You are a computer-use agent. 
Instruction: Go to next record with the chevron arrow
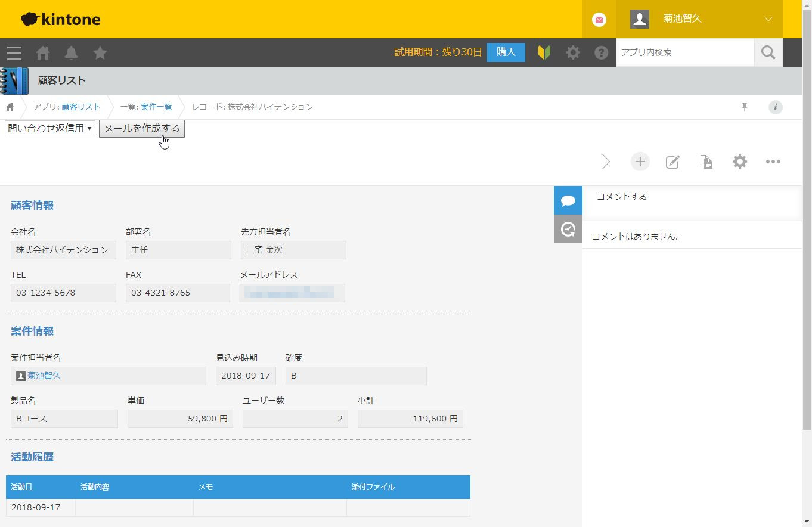coord(606,162)
